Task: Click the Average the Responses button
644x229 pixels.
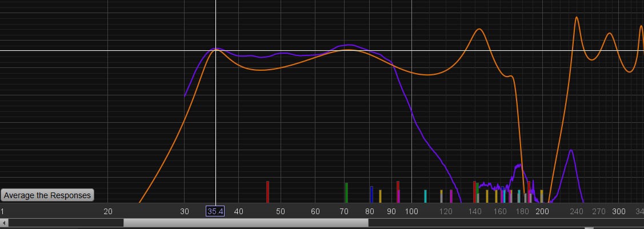Action: (x=47, y=195)
